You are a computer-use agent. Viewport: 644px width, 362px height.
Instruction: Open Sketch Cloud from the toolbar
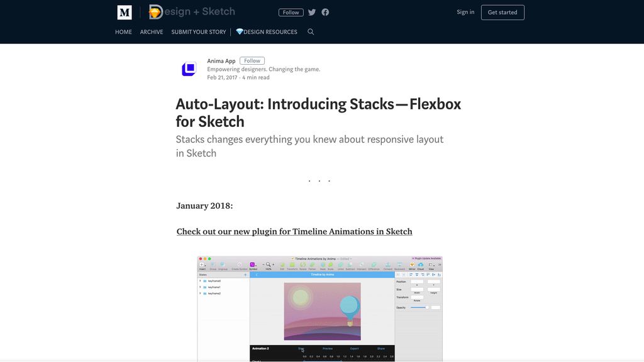coord(421,265)
